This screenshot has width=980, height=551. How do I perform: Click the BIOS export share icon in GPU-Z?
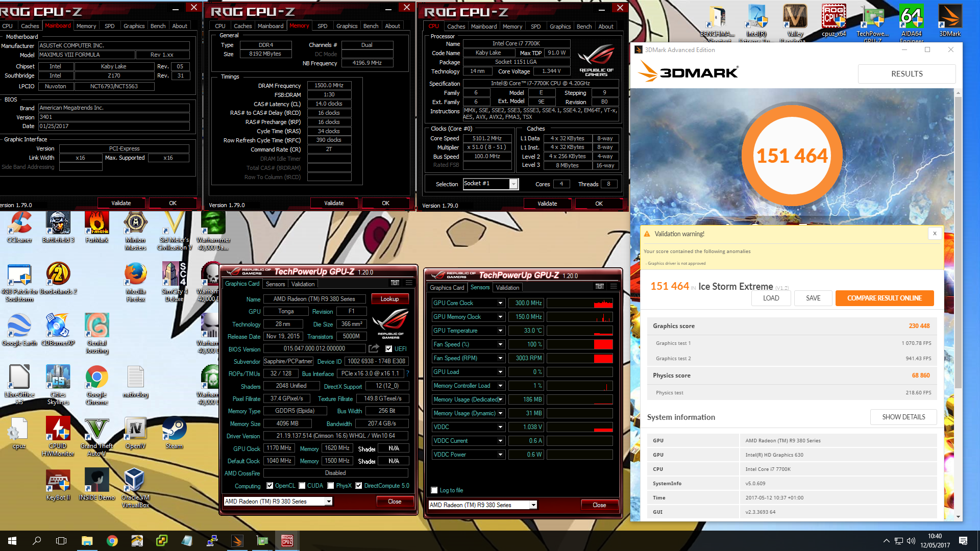[374, 348]
